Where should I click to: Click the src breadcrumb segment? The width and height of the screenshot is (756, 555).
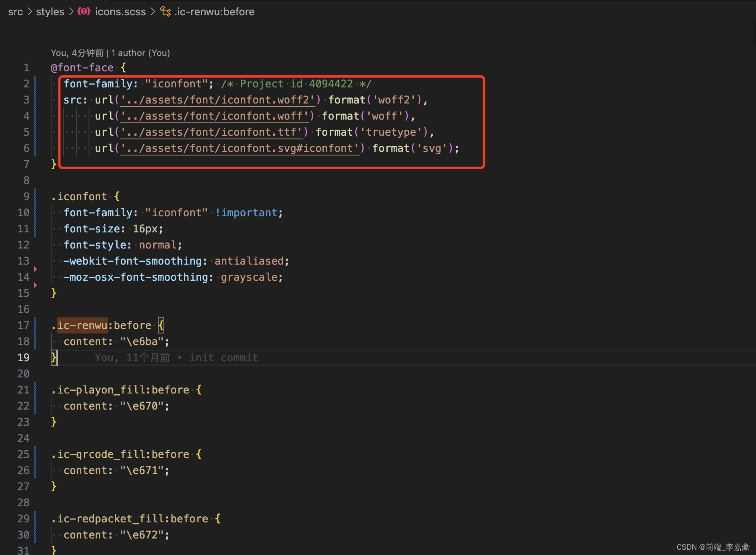[x=15, y=12]
